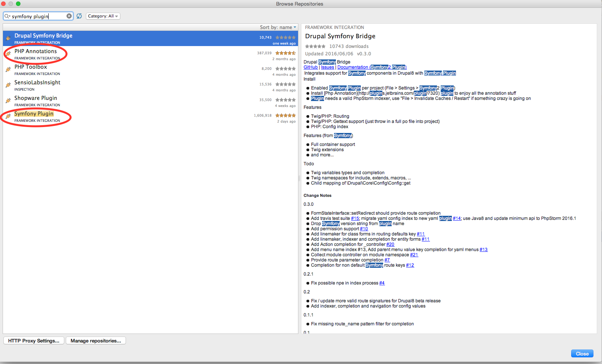The height and width of the screenshot is (364, 602).
Task: Open #11 link on entity forms line
Action: tap(425, 239)
